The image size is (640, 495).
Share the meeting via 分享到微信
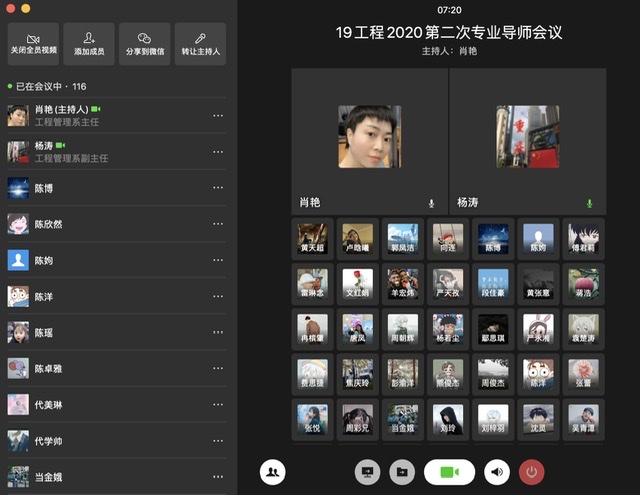(x=145, y=44)
